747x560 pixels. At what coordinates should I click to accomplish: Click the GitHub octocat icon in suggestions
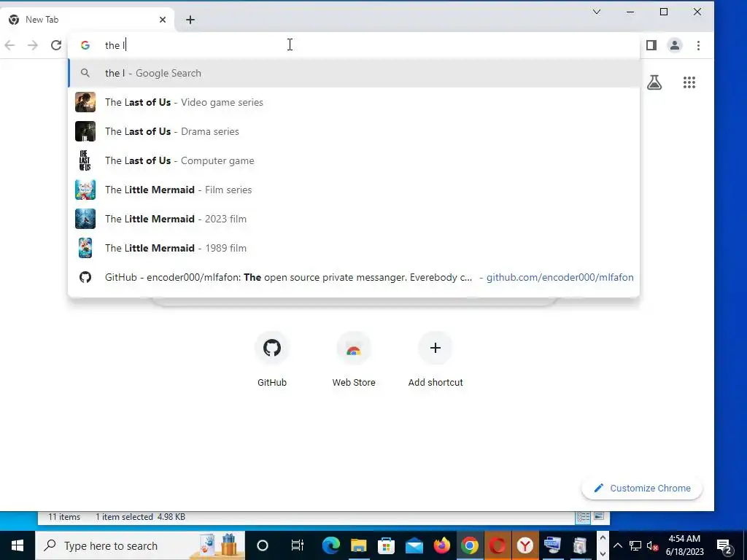tap(85, 277)
